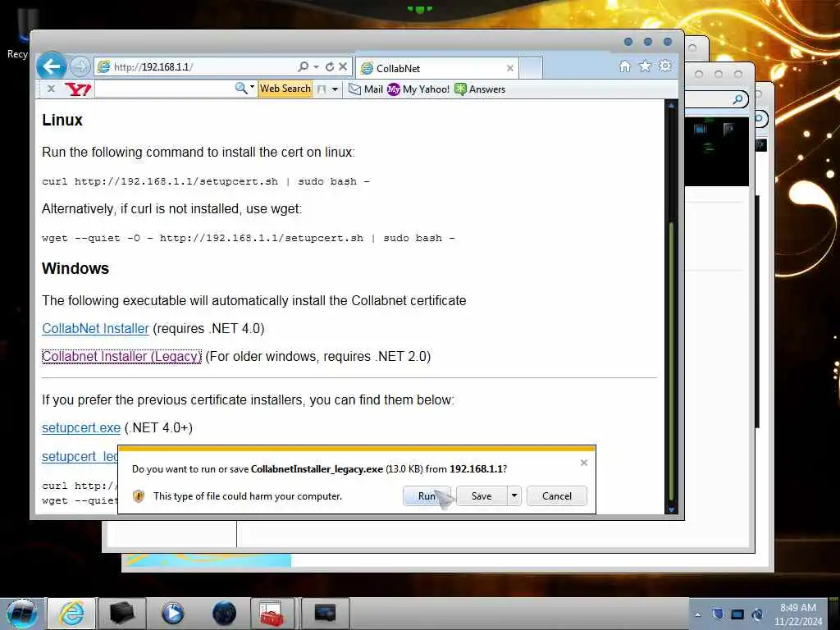This screenshot has width=840, height=630.
Task: Open the black box taskbar application
Action: point(121,612)
